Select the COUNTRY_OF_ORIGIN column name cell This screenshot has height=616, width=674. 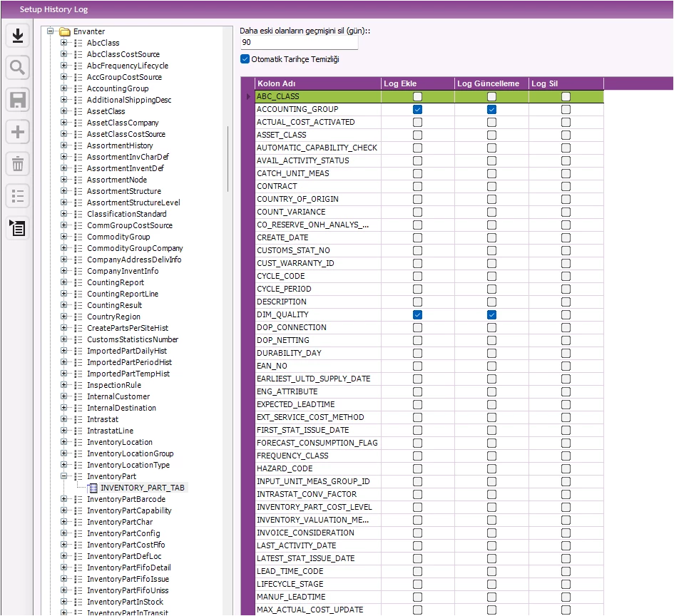317,200
